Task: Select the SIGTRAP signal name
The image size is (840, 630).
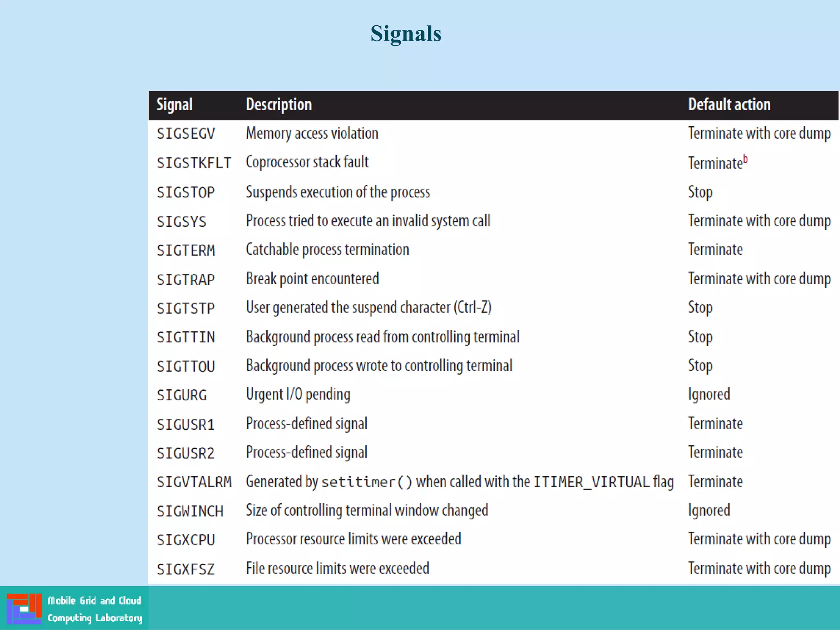Action: pos(186,279)
